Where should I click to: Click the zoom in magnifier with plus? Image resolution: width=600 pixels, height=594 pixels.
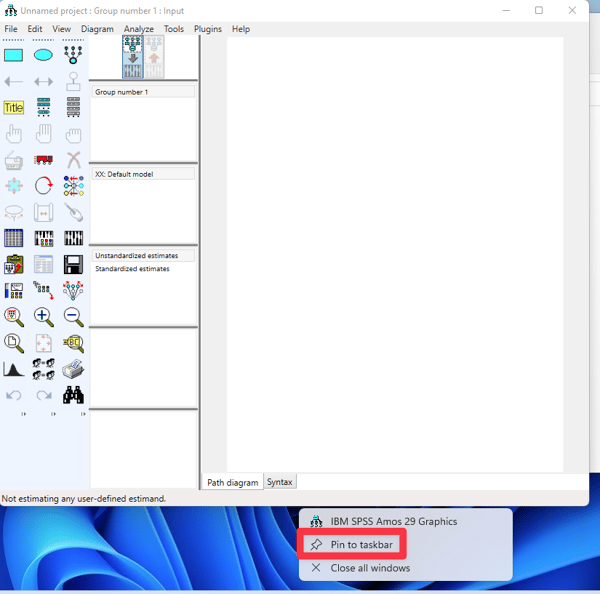(x=44, y=317)
